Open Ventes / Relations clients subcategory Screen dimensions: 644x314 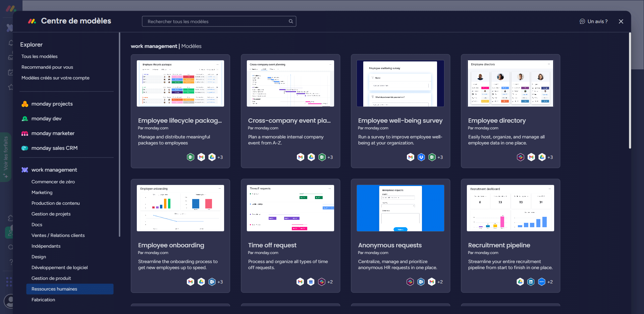58,235
